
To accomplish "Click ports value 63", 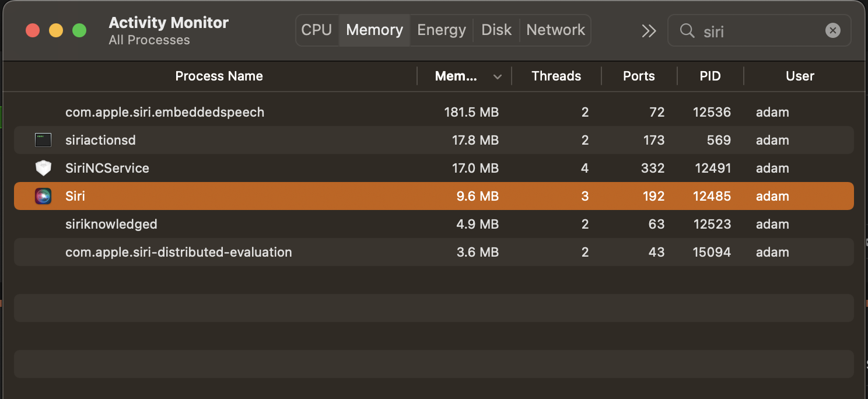I will [x=657, y=224].
